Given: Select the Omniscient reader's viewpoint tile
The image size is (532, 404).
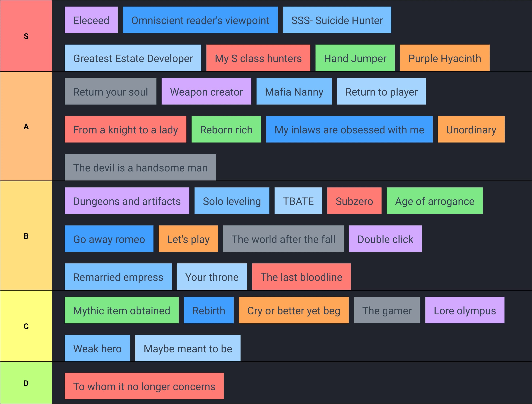Looking at the screenshot, I should [x=200, y=20].
